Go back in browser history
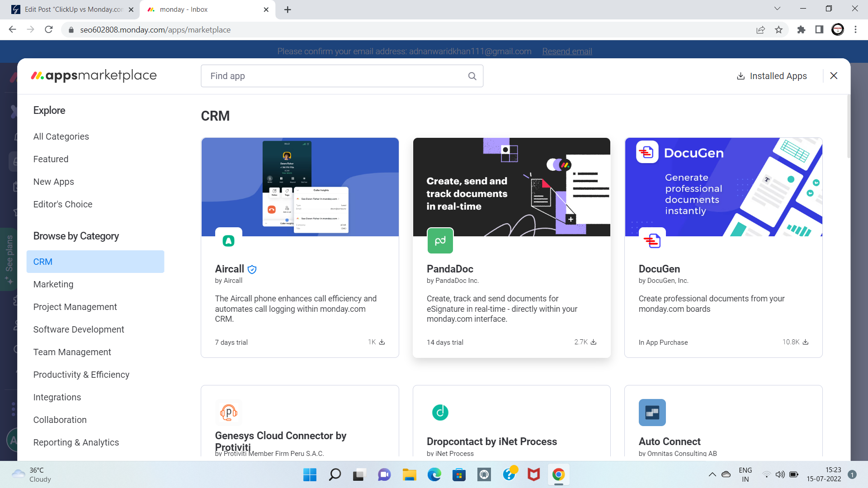This screenshot has height=488, width=868. pyautogui.click(x=12, y=29)
